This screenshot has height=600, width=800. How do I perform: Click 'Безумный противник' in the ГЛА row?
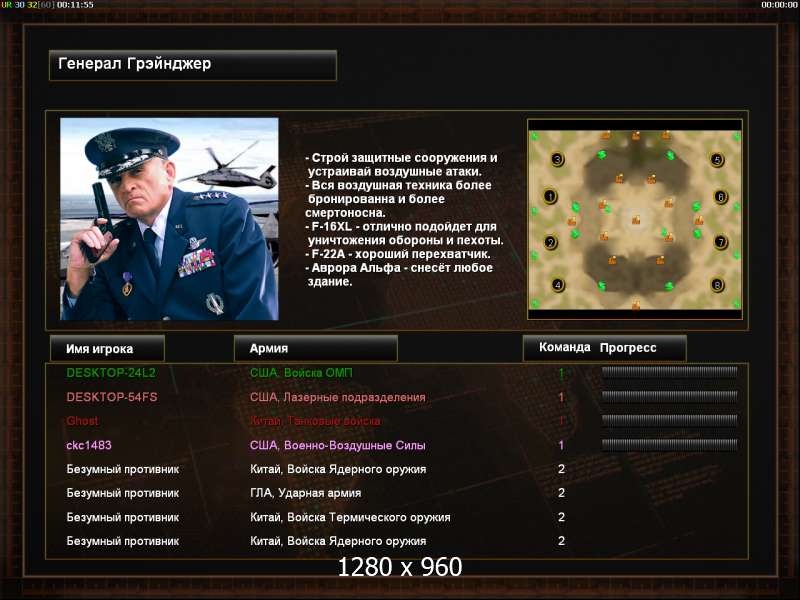122,493
